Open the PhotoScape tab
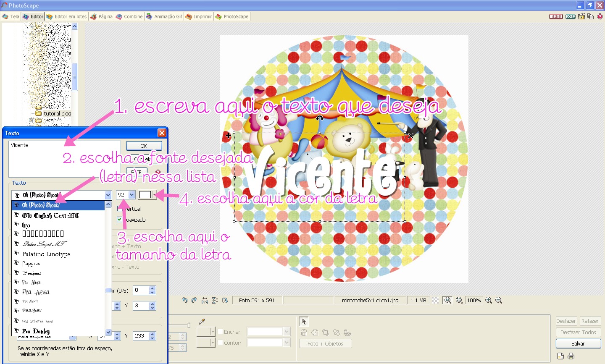This screenshot has height=364, width=605. click(x=232, y=16)
